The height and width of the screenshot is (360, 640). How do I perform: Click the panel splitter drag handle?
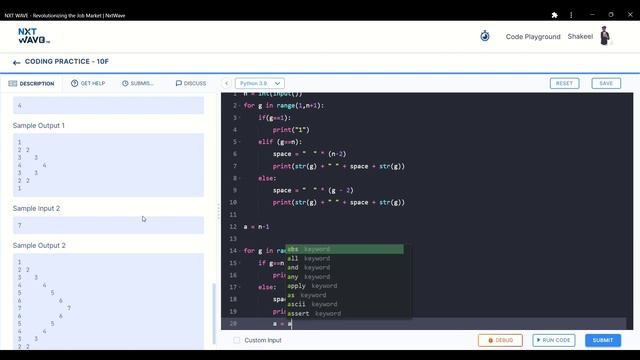[x=218, y=211]
